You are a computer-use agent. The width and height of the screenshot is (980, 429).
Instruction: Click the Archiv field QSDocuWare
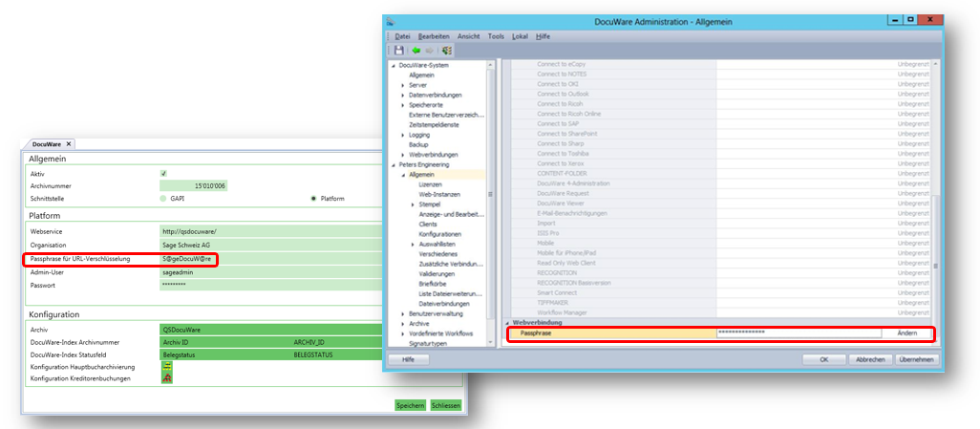[271, 330]
